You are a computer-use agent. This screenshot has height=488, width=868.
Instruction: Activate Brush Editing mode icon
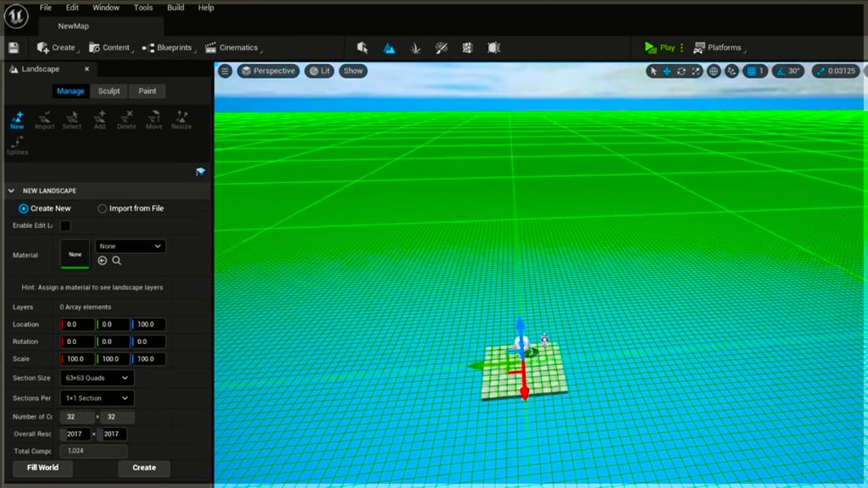pyautogui.click(x=494, y=48)
